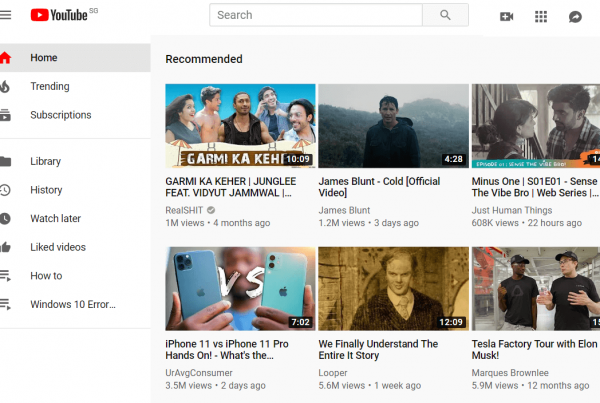Viewport: 600px width, 403px height.
Task: Open the James Blunt channel link
Action: pyautogui.click(x=344, y=210)
